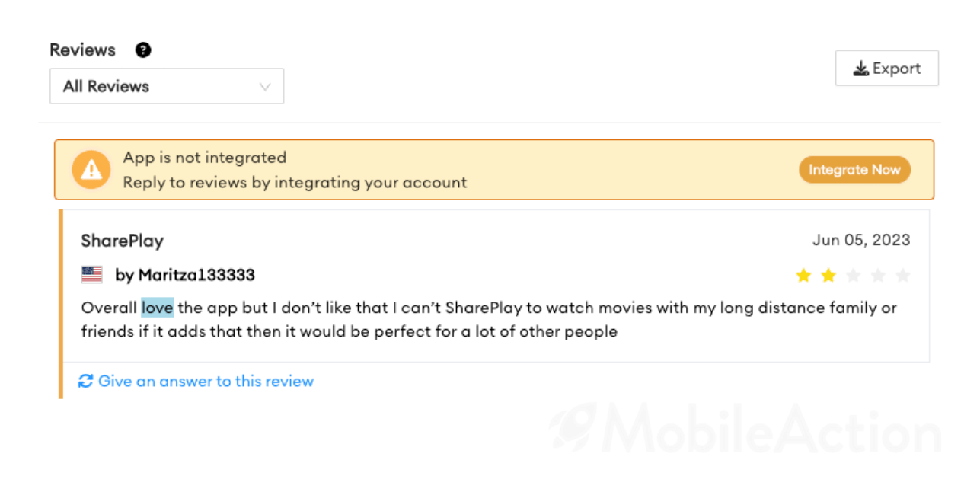Click the SharePlay review title

[x=123, y=241]
